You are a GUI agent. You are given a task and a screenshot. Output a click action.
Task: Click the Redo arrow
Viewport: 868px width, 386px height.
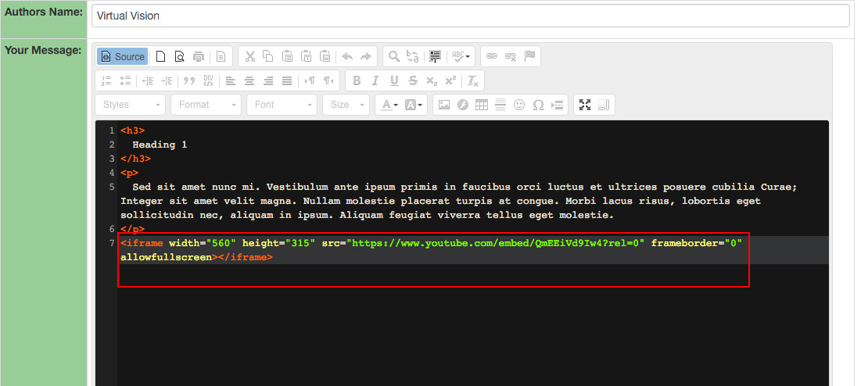[x=366, y=56]
